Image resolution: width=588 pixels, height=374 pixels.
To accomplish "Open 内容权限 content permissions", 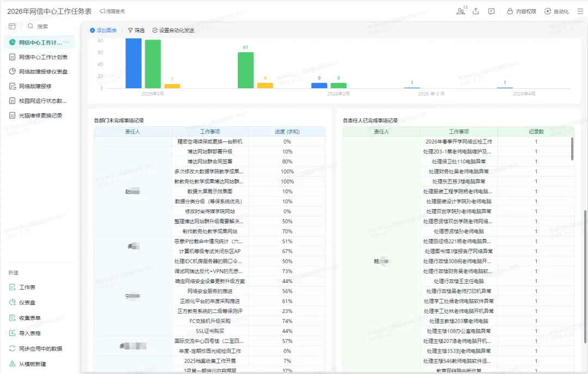I will tap(522, 11).
